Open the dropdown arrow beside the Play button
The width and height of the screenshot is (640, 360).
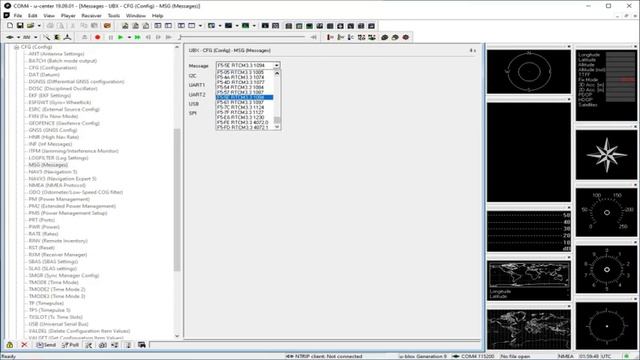(x=129, y=37)
